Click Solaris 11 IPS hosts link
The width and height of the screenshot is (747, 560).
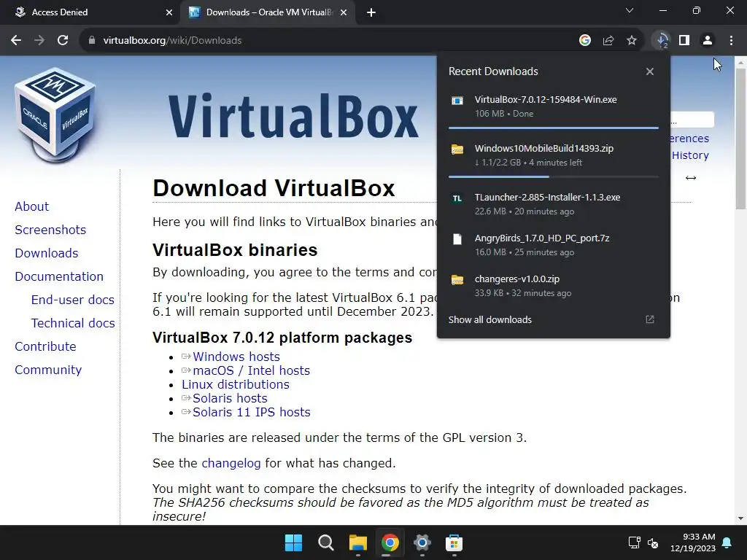pyautogui.click(x=252, y=412)
